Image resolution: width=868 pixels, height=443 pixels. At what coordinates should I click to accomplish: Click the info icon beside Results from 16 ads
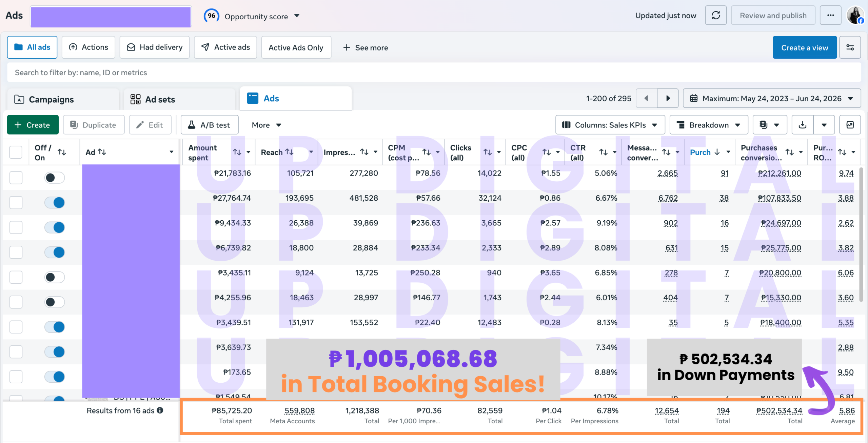tap(160, 410)
